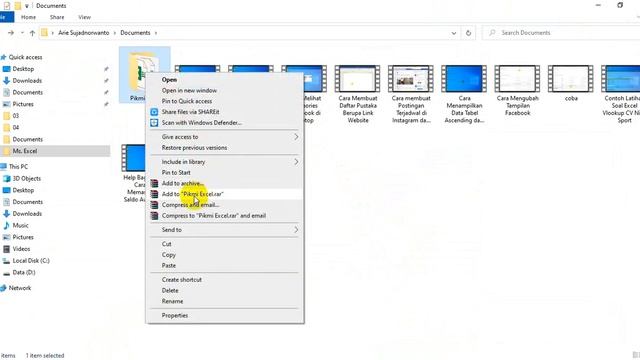640x360 pixels.
Task: Click the quick access toolbar dropdown arrow
Action: [x=27, y=6]
